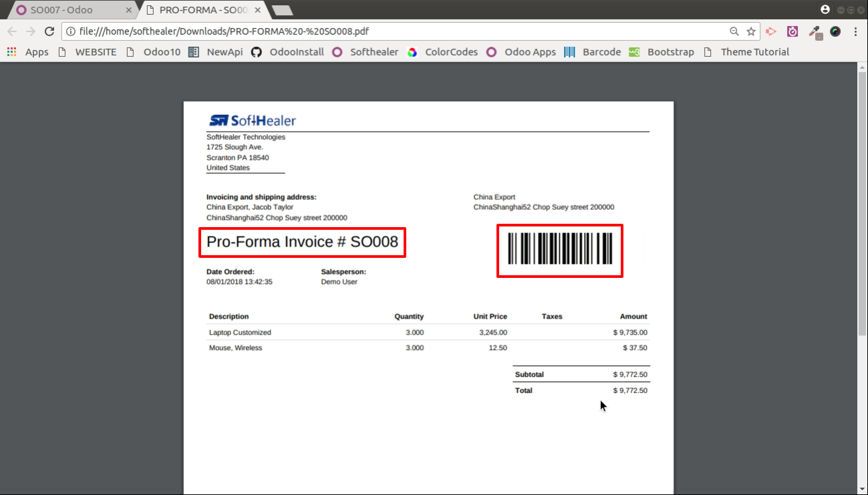
Task: Open the Bootstrap bookmark
Action: coord(662,52)
